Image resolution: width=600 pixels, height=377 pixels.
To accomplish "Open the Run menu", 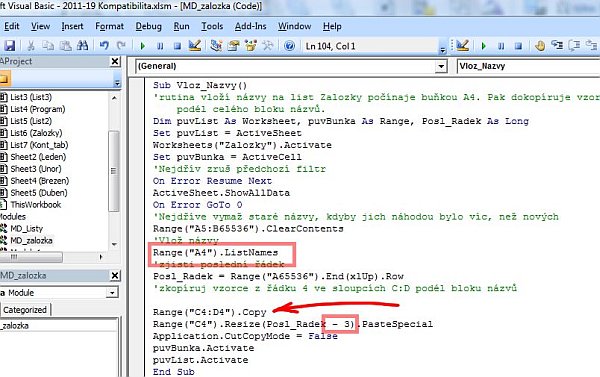I will [181, 26].
